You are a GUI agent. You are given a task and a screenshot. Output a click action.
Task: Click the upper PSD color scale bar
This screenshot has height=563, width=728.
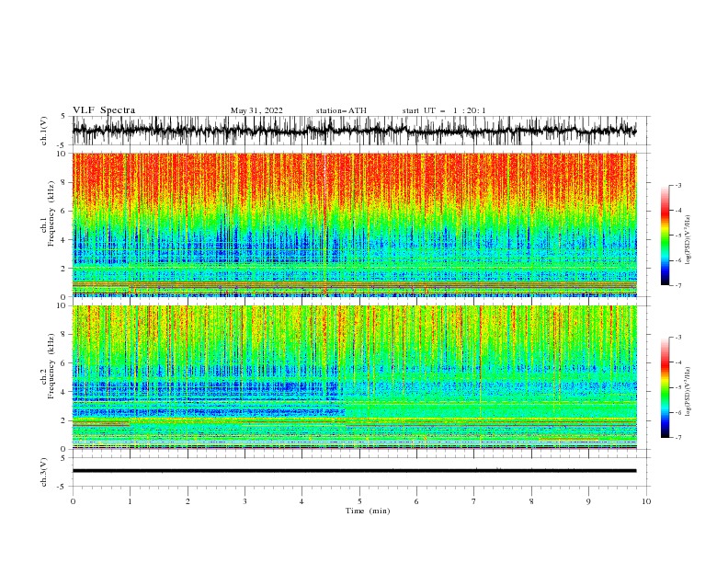[x=665, y=236]
